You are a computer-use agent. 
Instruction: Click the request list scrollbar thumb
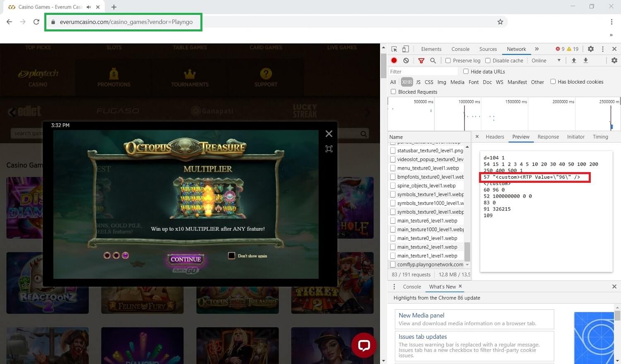coord(467,251)
